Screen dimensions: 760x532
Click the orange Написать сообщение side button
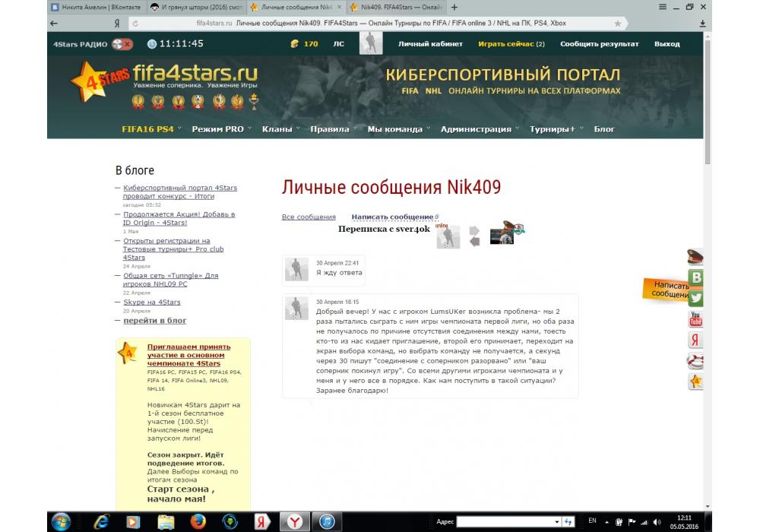click(663, 289)
